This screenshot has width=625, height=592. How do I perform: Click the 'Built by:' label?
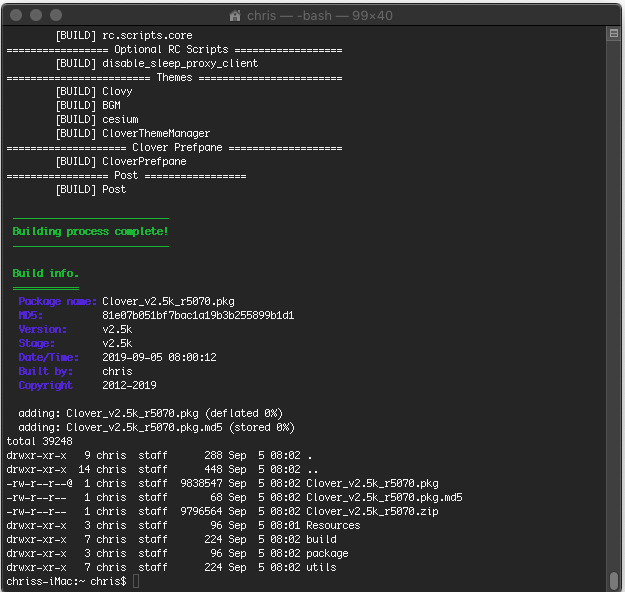tap(45, 371)
